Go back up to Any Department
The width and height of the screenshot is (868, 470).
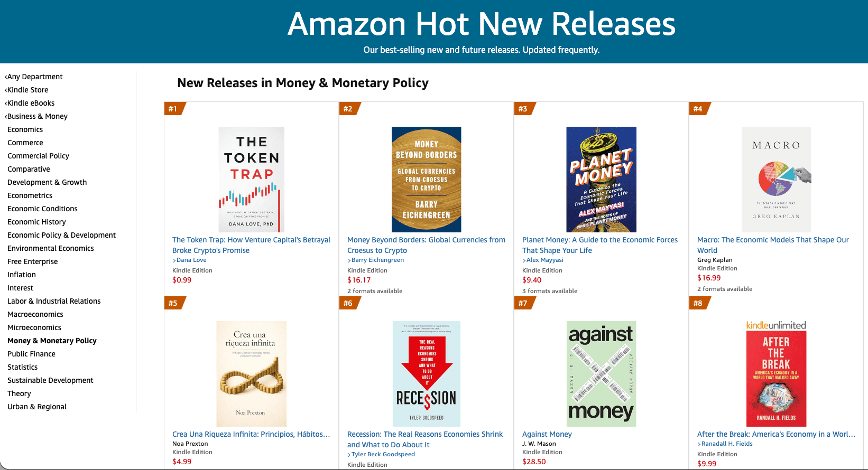[35, 76]
